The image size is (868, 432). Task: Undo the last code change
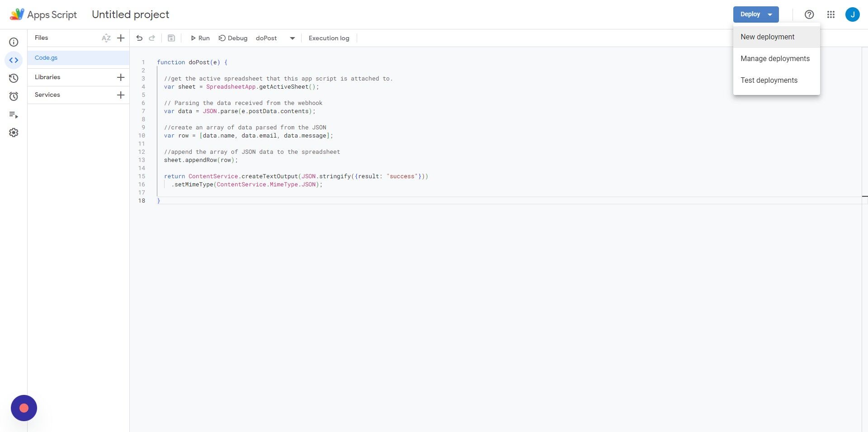pos(139,38)
